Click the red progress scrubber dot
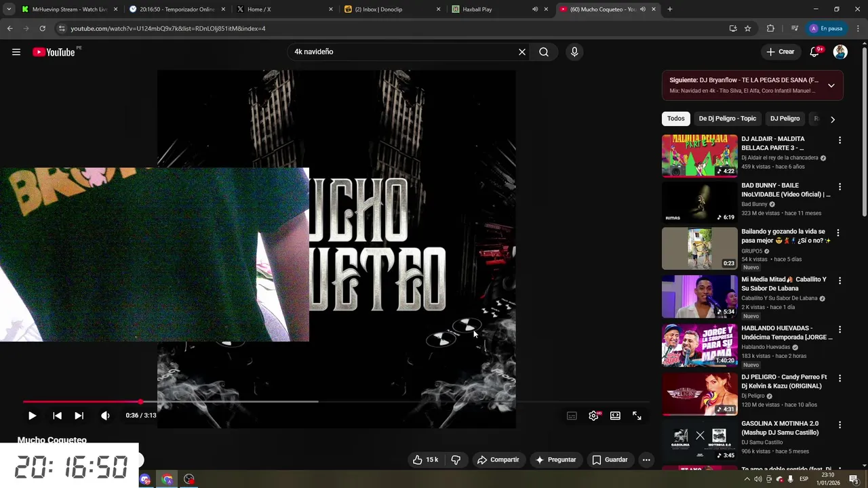This screenshot has width=868, height=488. pyautogui.click(x=140, y=402)
